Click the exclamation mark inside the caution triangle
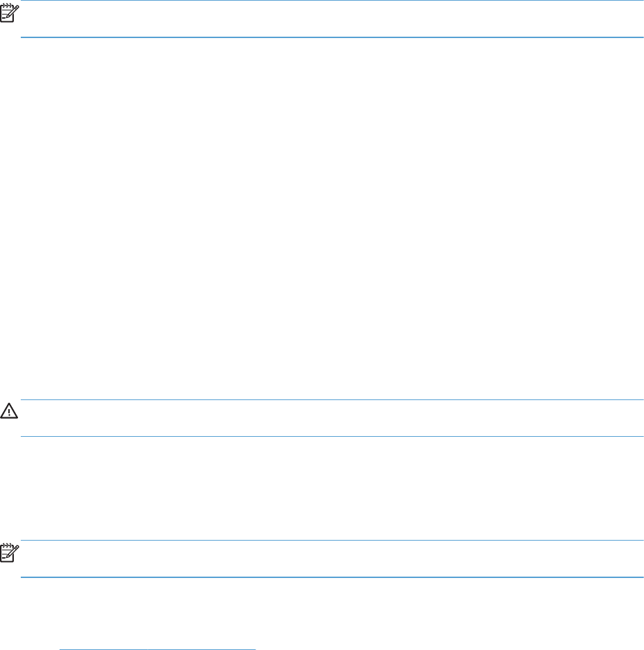 pos(9,412)
